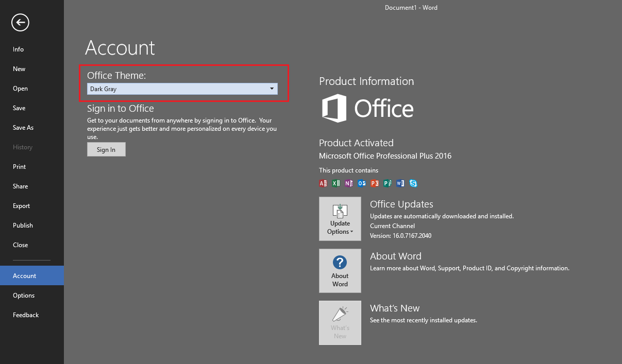Click the Sign In button

coord(106,149)
